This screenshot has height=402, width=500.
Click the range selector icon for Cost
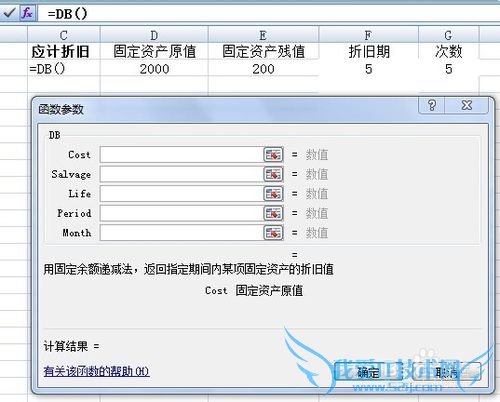[273, 155]
